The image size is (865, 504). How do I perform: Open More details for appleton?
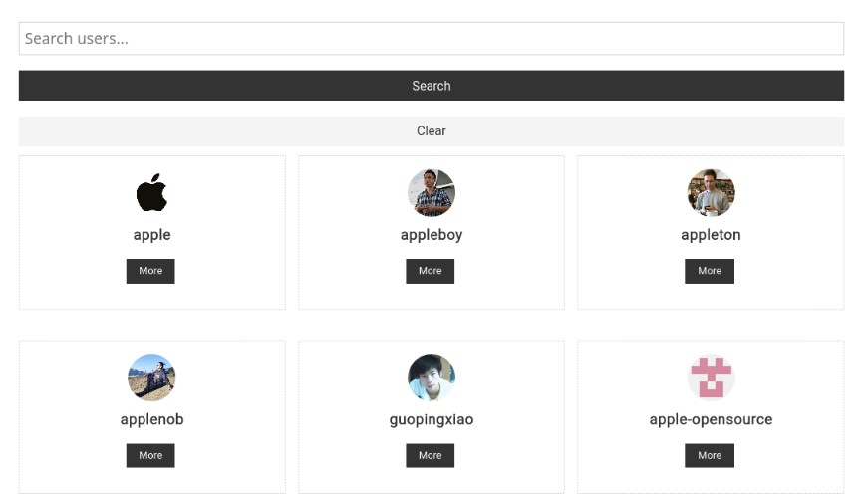coord(710,271)
